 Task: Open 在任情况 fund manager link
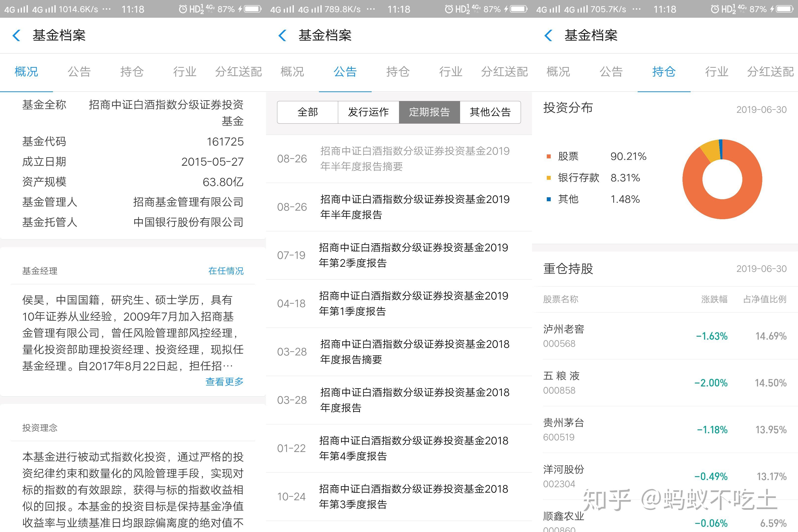point(226,271)
